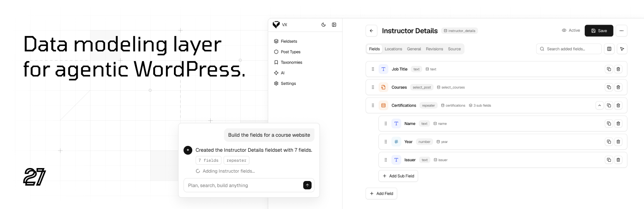Open the columns layout view icon
Screen dimensions: 644x209
tap(609, 49)
